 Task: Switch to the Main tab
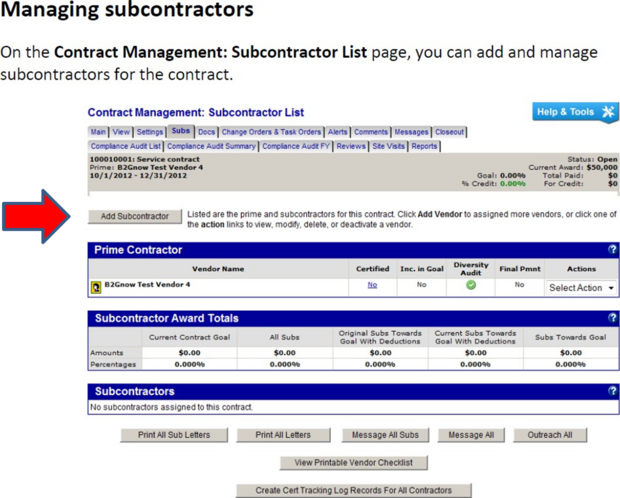[x=98, y=132]
